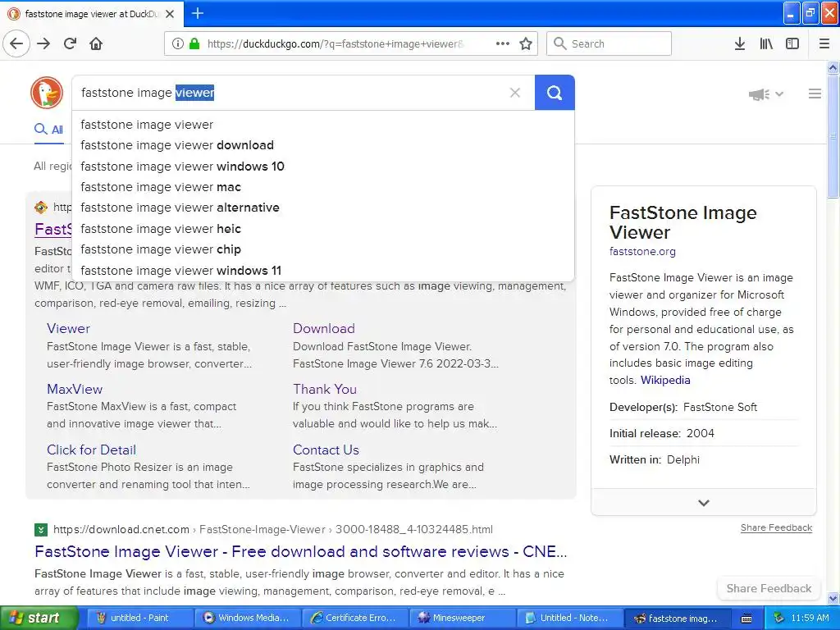Switch to untitled - Paint in taskbar
The image size is (840, 630).
click(x=139, y=618)
